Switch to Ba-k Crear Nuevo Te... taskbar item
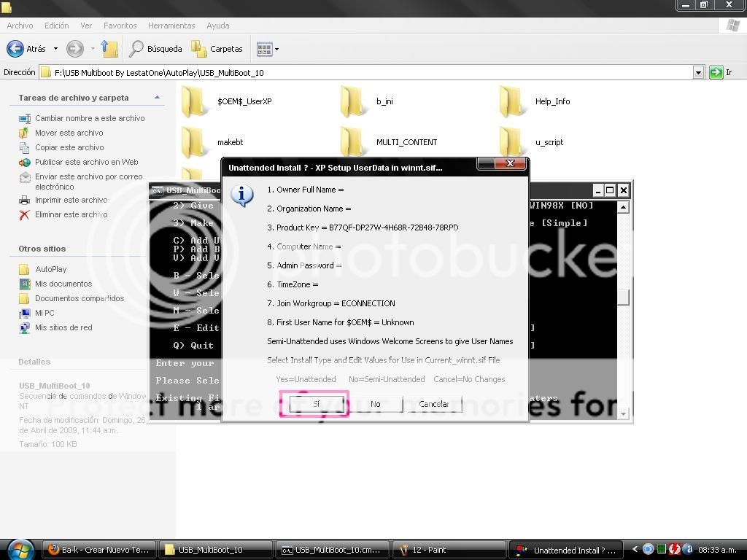The width and height of the screenshot is (747, 560). pyautogui.click(x=98, y=550)
